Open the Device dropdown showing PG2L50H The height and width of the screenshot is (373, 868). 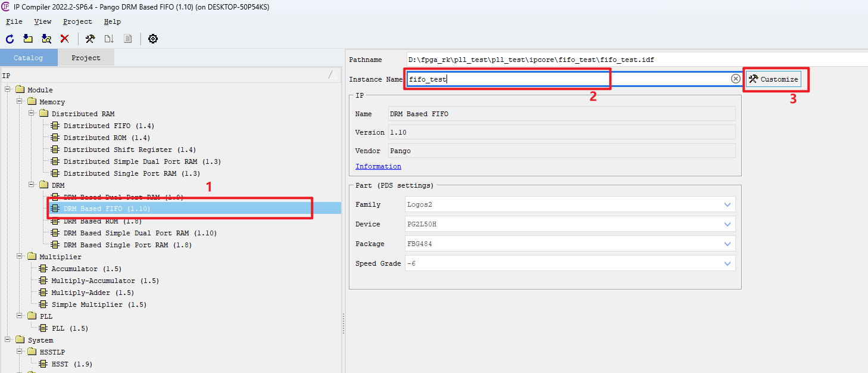click(727, 224)
